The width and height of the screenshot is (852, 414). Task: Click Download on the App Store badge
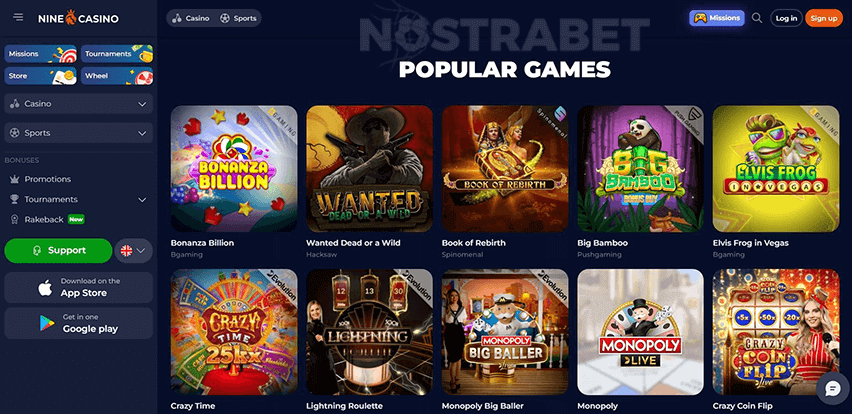click(x=79, y=287)
